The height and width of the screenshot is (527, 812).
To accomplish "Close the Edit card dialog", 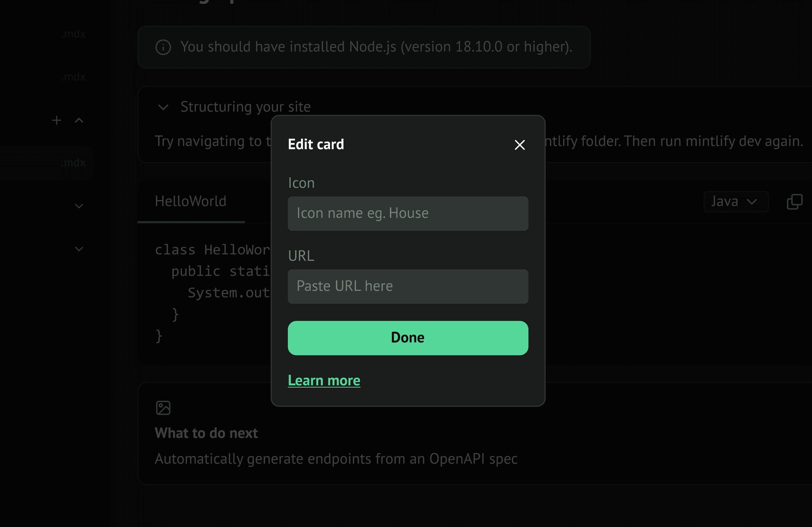I will (519, 145).
